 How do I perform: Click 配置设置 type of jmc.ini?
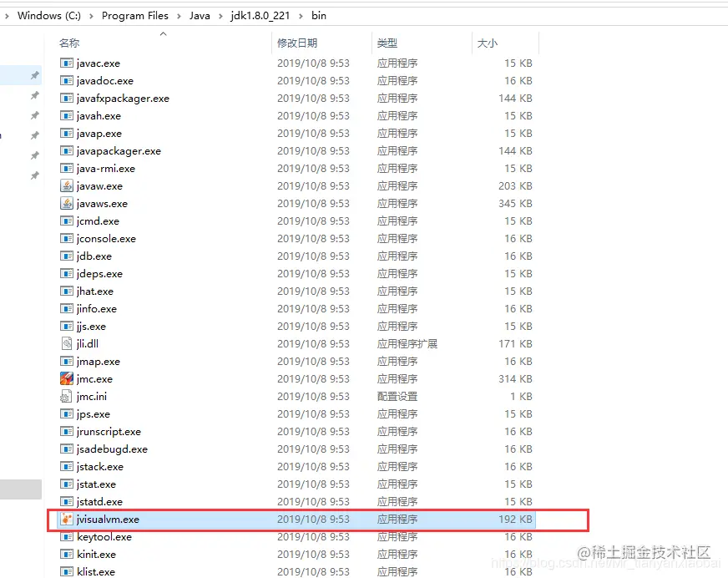tap(397, 396)
